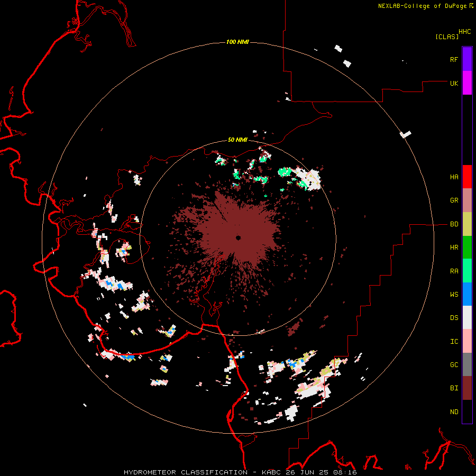This screenshot has width=476, height=476.
Task: Click the RF legend label
Action: 454,59
